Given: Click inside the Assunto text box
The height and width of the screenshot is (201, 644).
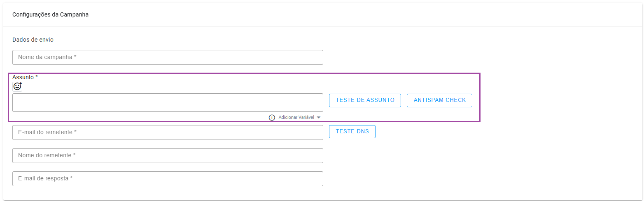Looking at the screenshot, I should (168, 102).
